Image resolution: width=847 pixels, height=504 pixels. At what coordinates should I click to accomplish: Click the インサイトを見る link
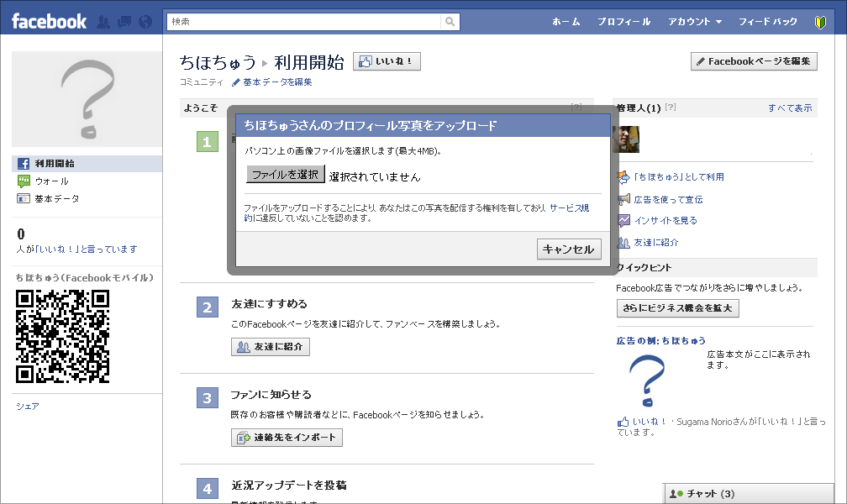point(665,220)
